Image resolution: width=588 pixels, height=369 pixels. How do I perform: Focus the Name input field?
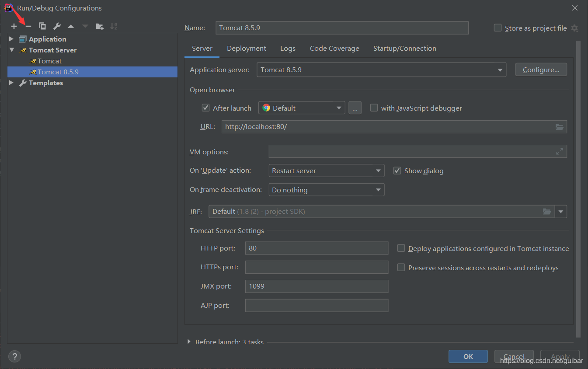point(342,28)
